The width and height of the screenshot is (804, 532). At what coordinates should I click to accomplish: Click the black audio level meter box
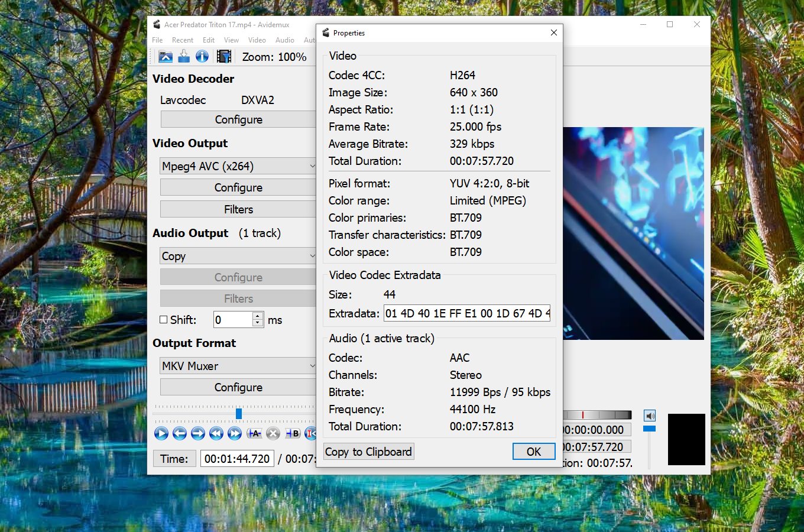click(x=686, y=439)
